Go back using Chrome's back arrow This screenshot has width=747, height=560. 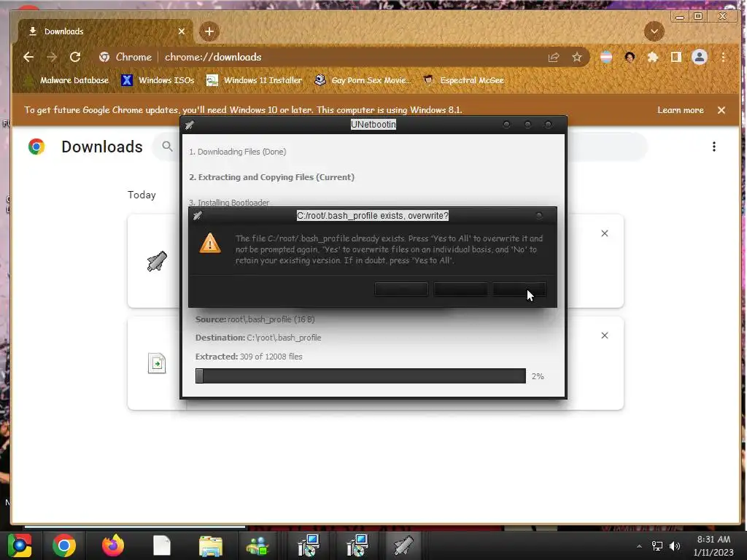28,57
